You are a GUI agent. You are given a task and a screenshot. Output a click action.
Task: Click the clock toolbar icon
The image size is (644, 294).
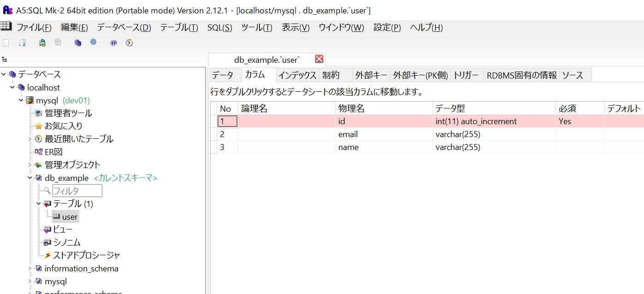(x=129, y=43)
